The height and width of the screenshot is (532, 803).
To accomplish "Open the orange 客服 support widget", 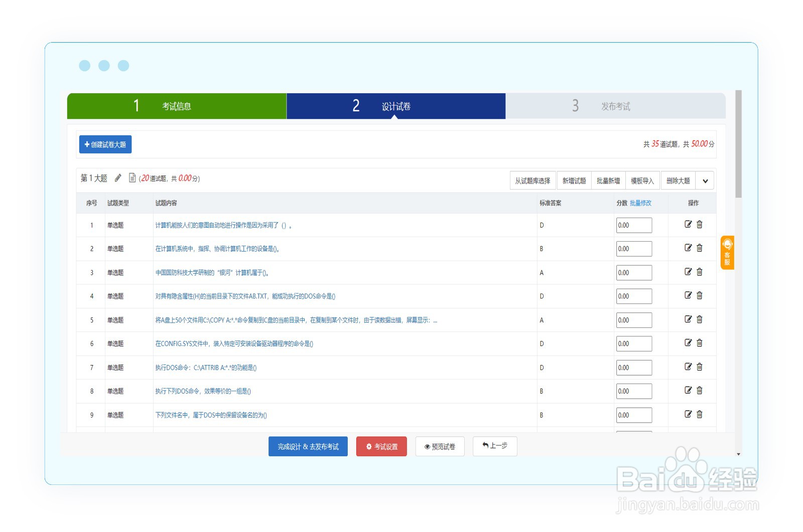I will (727, 253).
